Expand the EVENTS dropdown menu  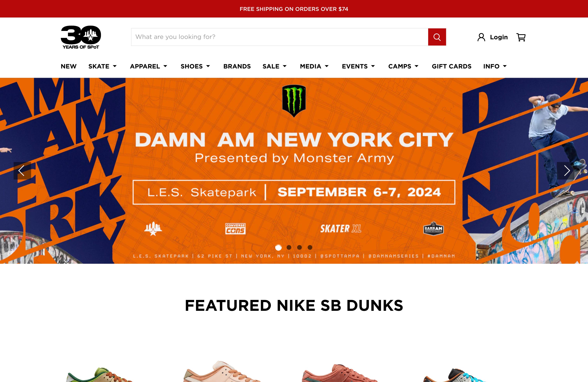tap(359, 66)
